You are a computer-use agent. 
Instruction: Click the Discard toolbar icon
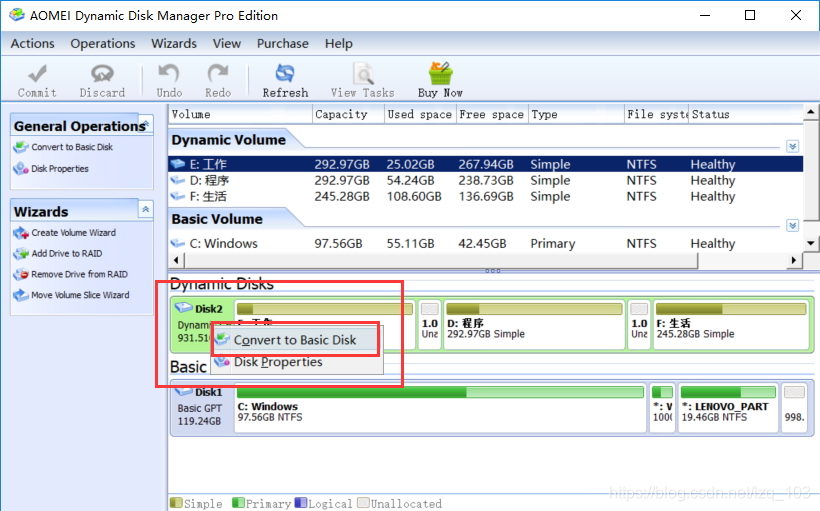click(x=102, y=74)
